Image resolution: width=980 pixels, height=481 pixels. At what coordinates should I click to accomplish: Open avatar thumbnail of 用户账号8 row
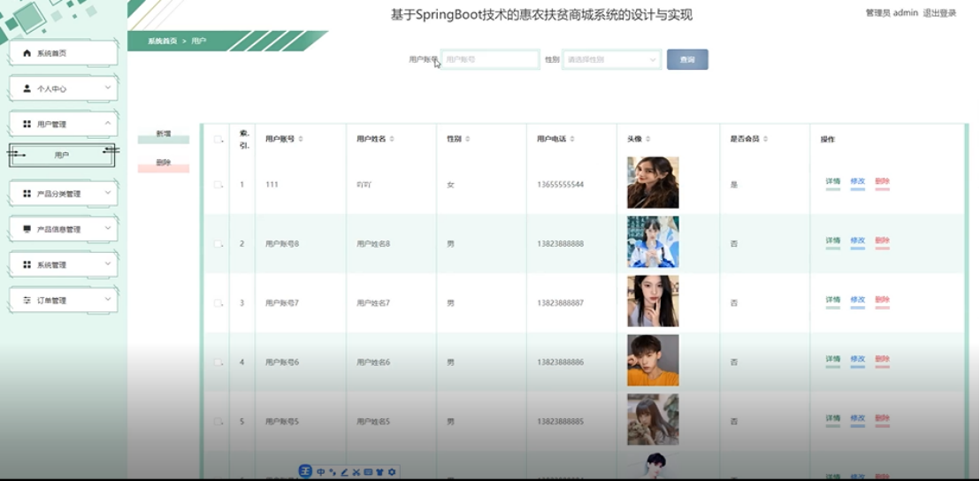click(653, 241)
